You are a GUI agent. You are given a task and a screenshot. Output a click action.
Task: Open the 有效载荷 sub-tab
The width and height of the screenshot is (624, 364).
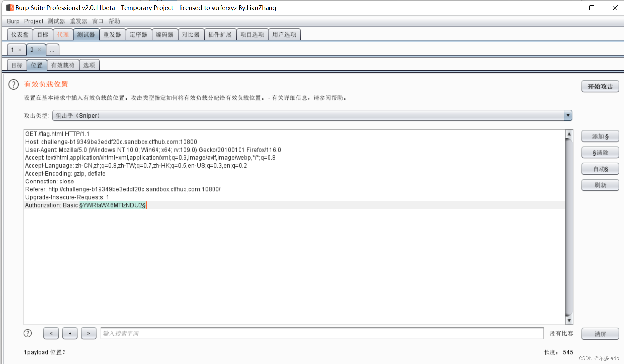[63, 65]
